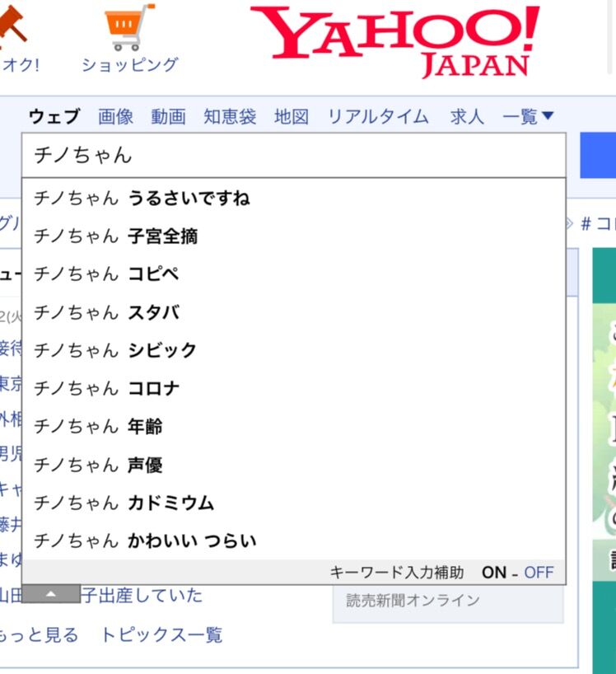Turn keyword input assist OFF
Screen dimensions: 616x674
coord(539,573)
